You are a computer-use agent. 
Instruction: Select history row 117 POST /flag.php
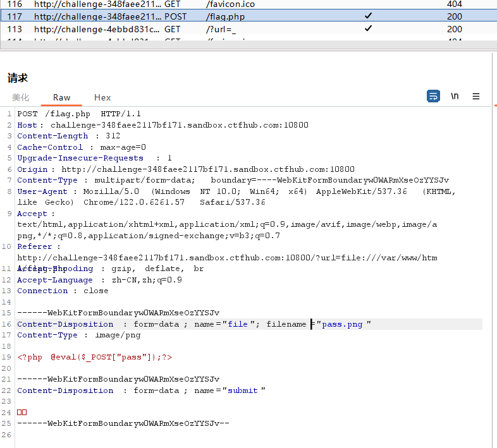click(248, 16)
